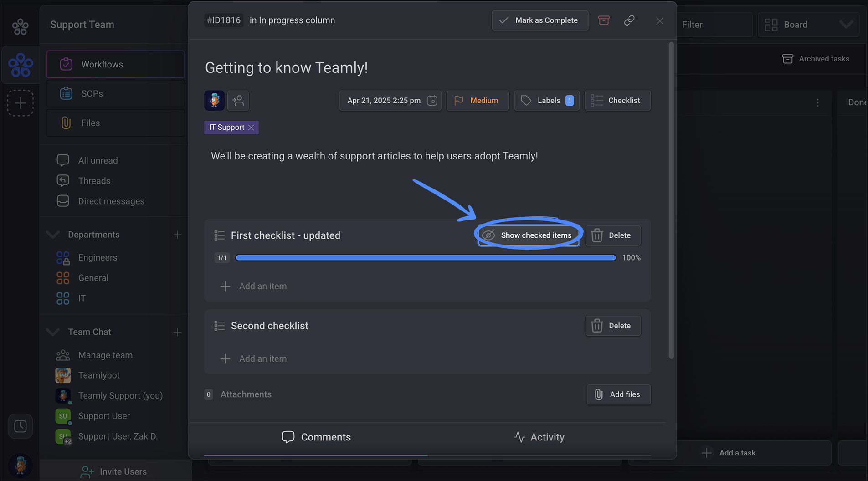The height and width of the screenshot is (481, 868).
Task: Change Medium priority
Action: coord(478,101)
